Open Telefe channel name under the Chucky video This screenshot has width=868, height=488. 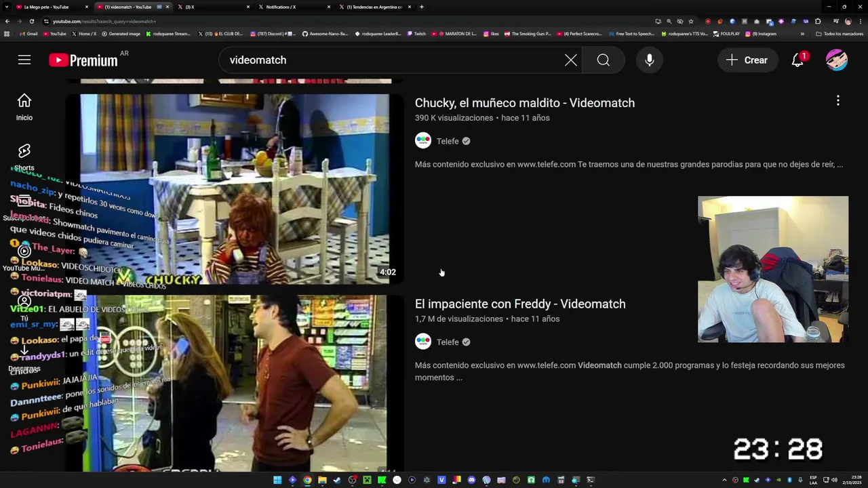point(448,141)
